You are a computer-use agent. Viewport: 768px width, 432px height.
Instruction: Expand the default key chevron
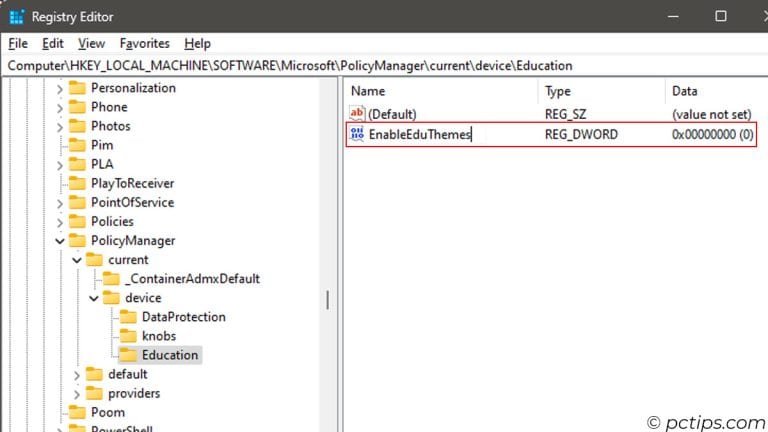pyautogui.click(x=77, y=375)
